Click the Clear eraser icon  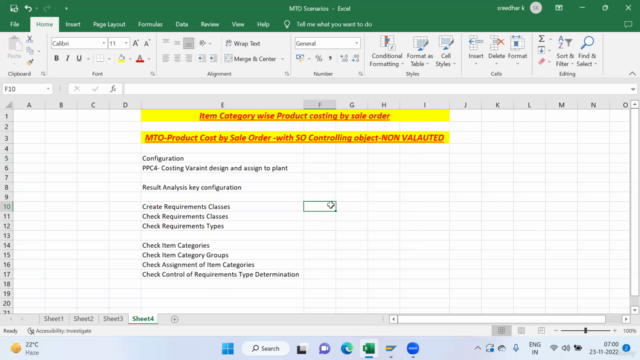[542, 62]
